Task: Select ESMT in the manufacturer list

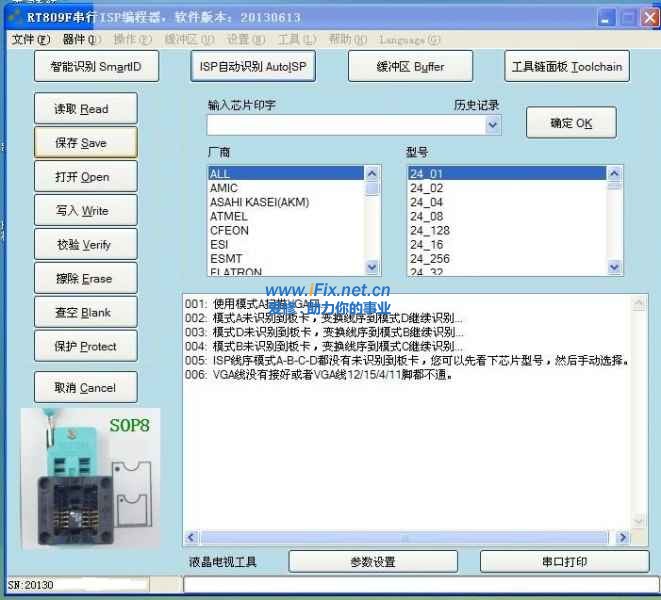Action: coord(286,258)
